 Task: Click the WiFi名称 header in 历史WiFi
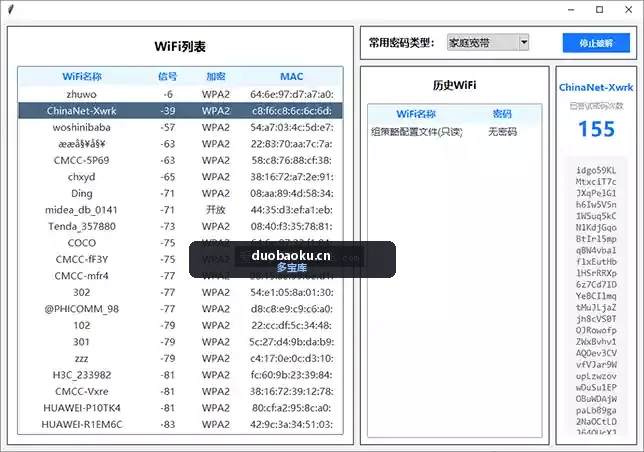tap(416, 114)
